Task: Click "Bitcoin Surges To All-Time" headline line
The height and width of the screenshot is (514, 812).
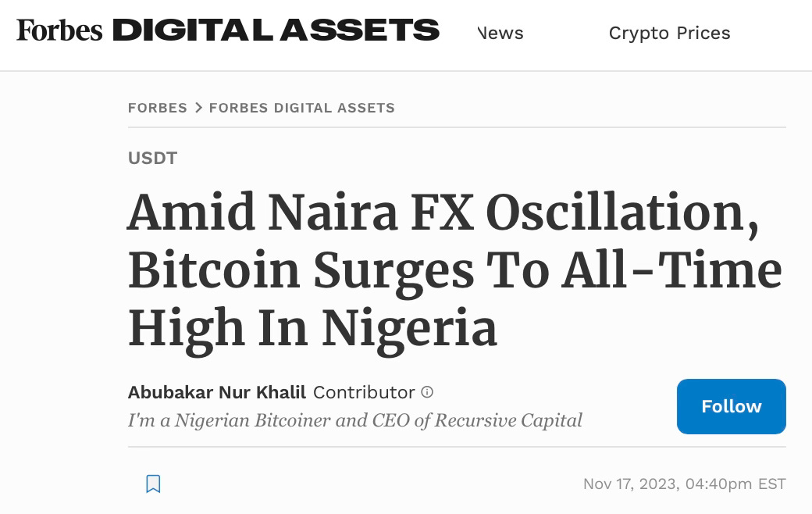Action: [454, 270]
